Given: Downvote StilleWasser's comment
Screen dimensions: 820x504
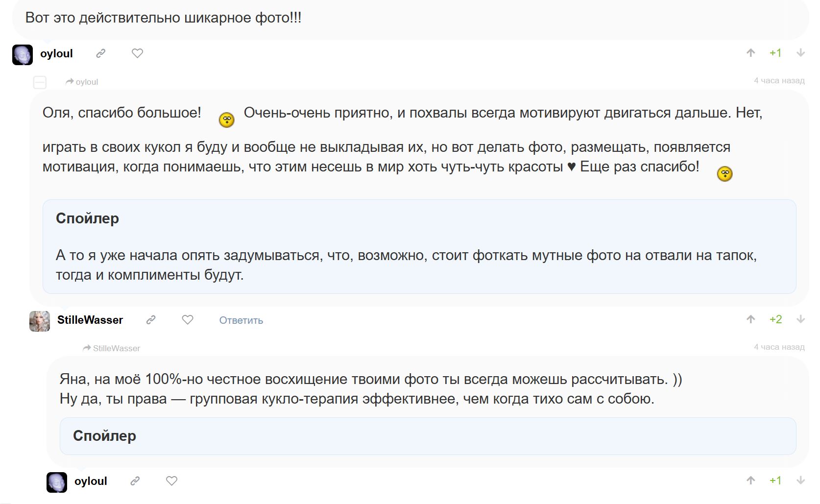Looking at the screenshot, I should tap(801, 319).
